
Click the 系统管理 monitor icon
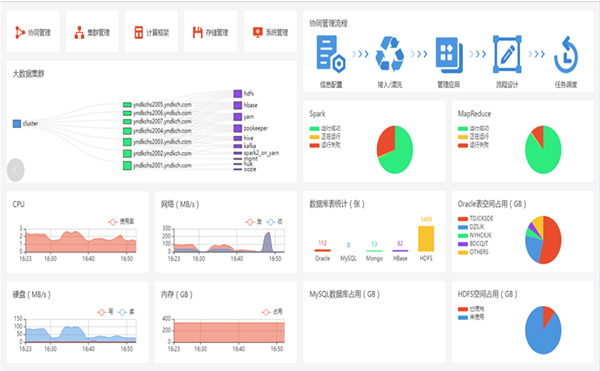tap(258, 32)
